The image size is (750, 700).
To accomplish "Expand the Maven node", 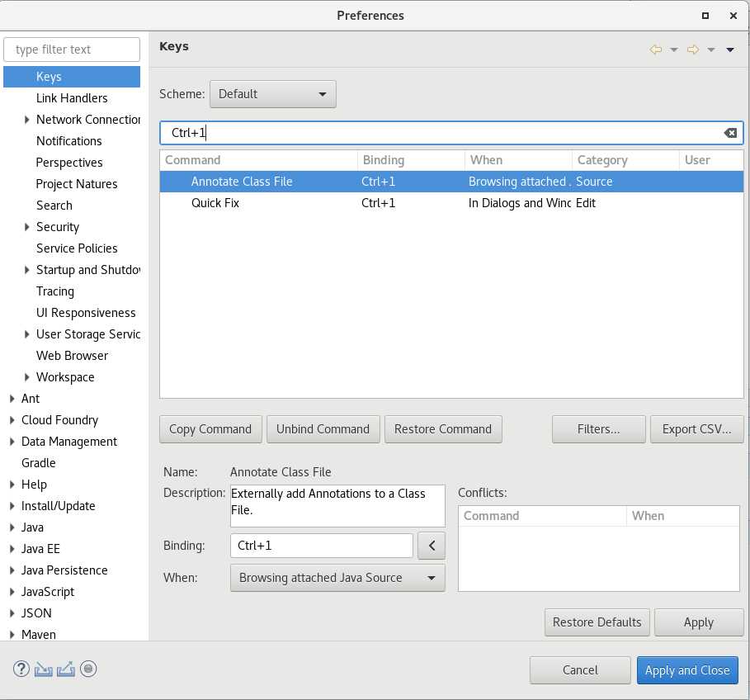I will pos(12,635).
